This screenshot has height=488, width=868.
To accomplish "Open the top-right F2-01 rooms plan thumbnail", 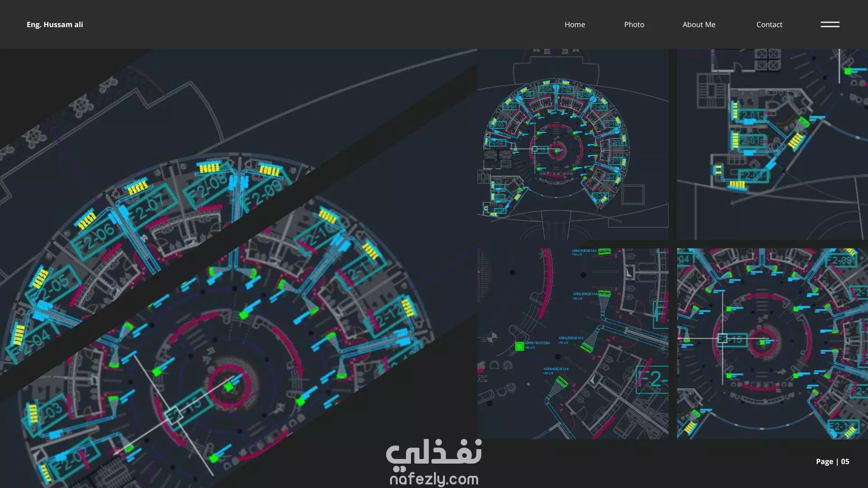I will 772,144.
